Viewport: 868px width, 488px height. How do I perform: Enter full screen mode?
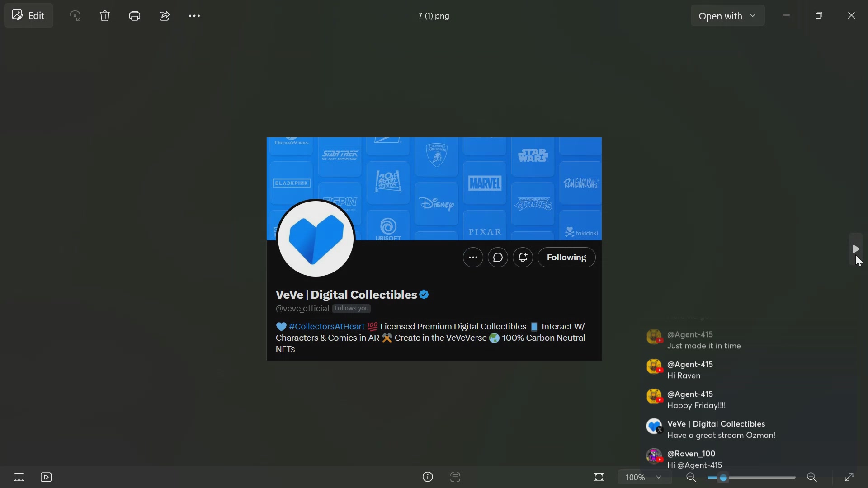pos(849,477)
